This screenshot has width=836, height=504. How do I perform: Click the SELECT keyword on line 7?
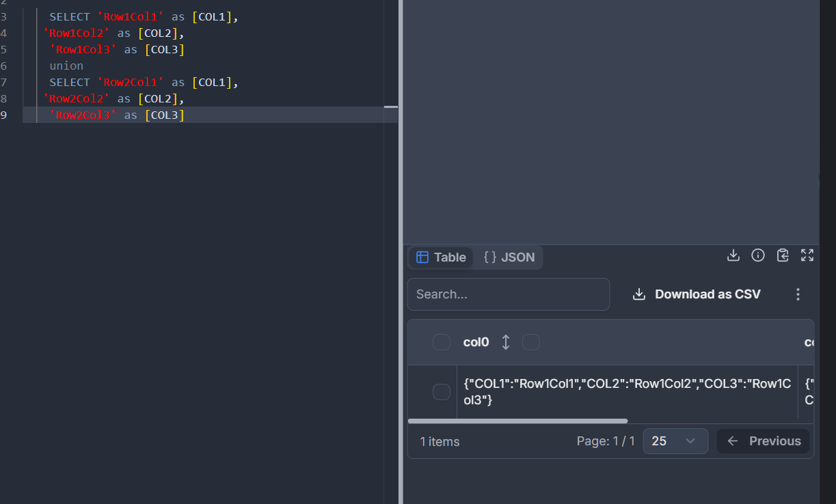pos(69,82)
